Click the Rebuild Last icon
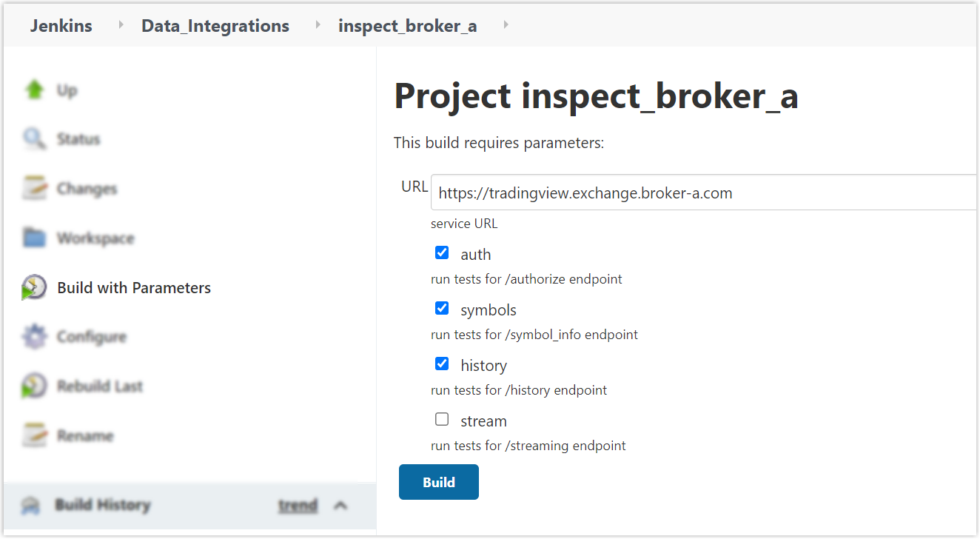 click(34, 386)
